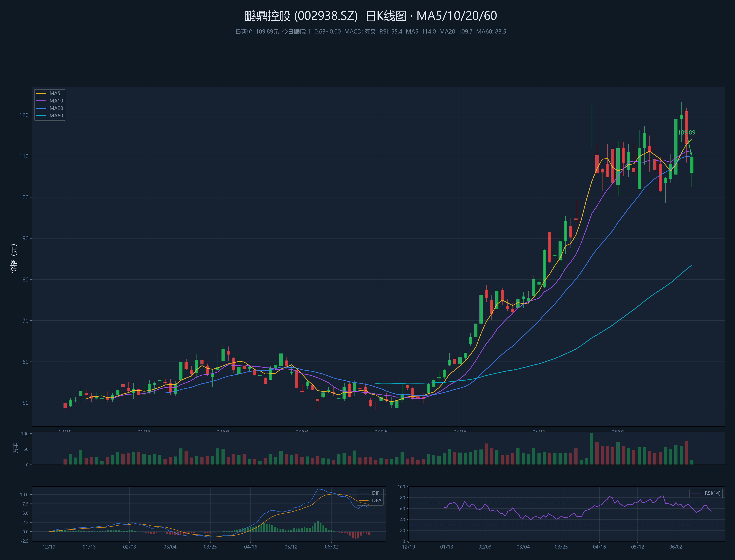This screenshot has height=560, width=735.
Task: Click the 120 price axis tick
Action: pos(24,115)
